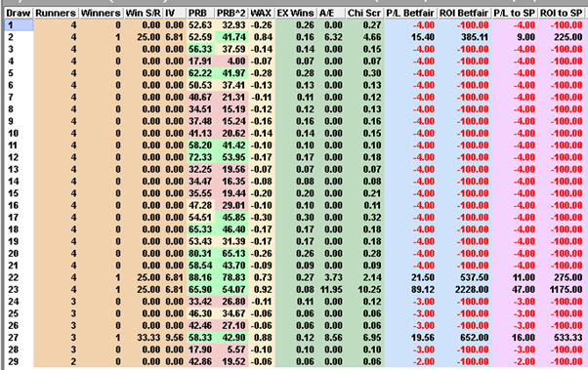Sort by ROI to SP header

click(561, 13)
